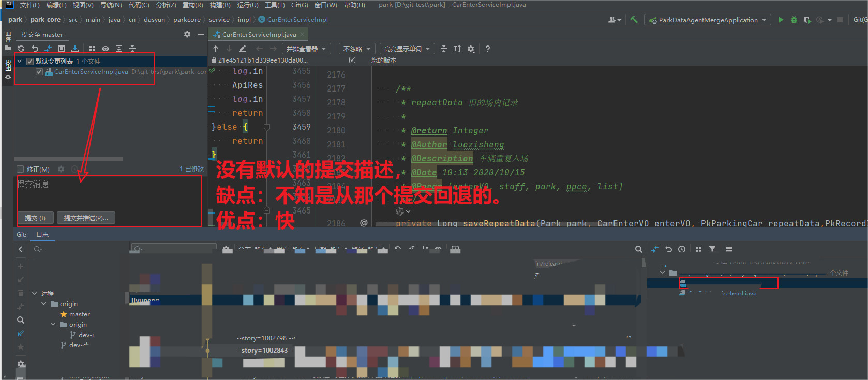Start debugging with the bug icon

click(x=794, y=20)
